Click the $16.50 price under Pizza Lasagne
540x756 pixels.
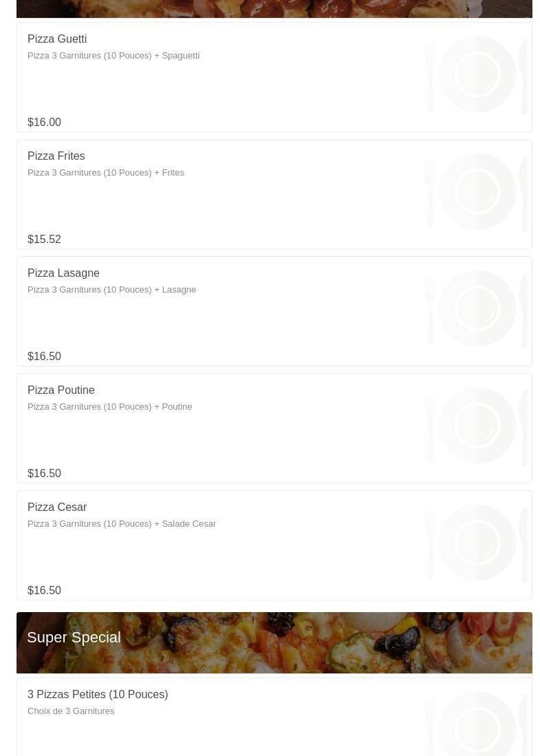click(x=44, y=357)
